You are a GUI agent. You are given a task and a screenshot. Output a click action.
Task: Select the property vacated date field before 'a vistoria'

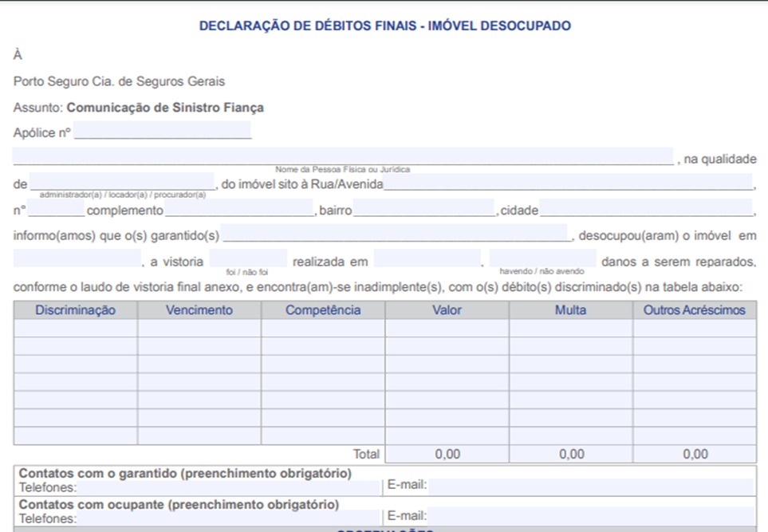77,259
